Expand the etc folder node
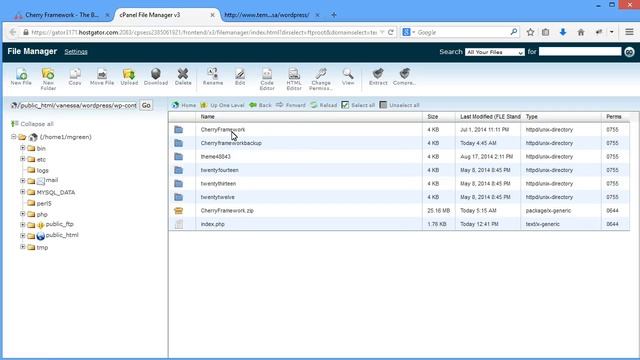 point(23,159)
